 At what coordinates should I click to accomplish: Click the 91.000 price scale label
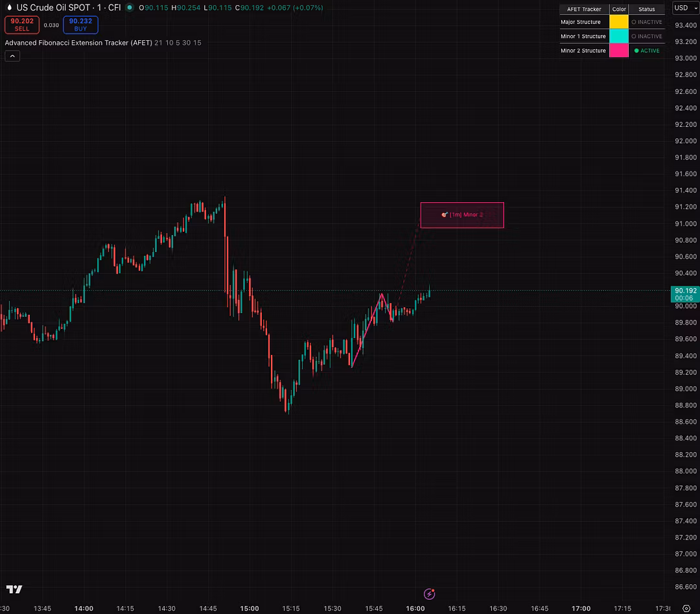[x=685, y=223]
